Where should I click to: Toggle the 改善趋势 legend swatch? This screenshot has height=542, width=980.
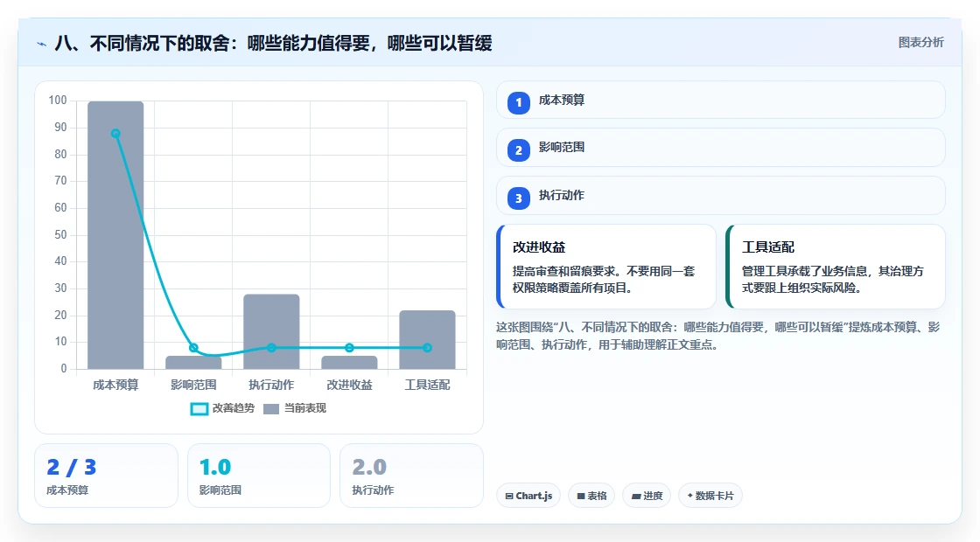199,409
